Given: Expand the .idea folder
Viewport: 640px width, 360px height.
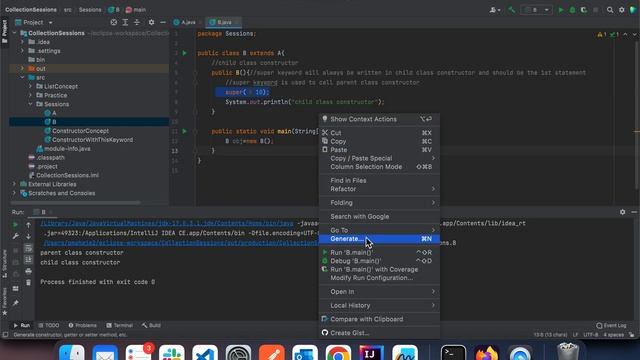Looking at the screenshot, I should point(22,42).
